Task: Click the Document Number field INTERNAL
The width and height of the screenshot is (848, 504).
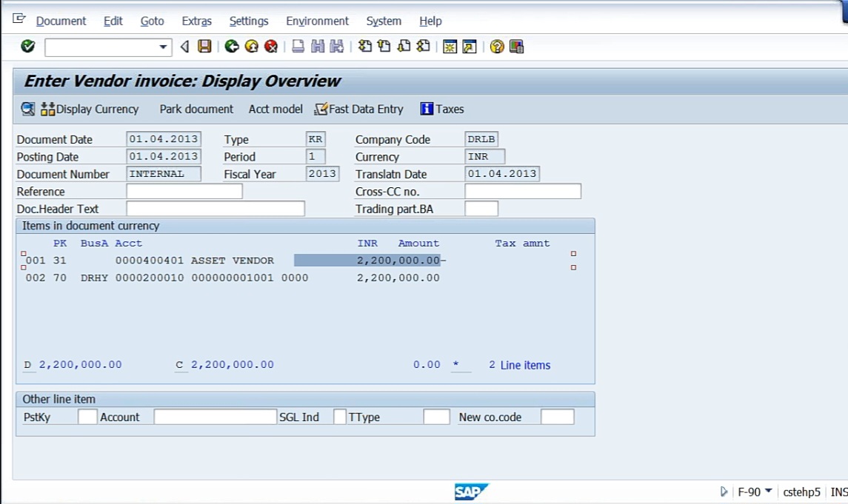Action: (x=164, y=173)
